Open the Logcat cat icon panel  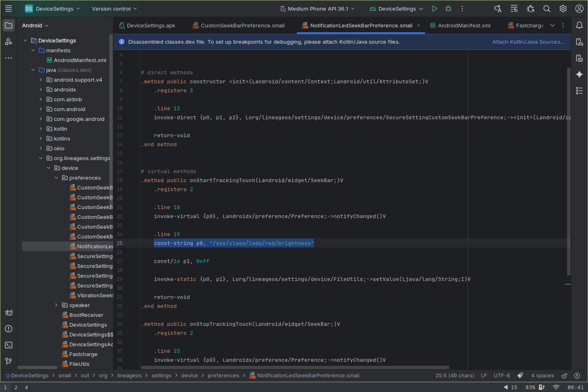tap(9, 313)
